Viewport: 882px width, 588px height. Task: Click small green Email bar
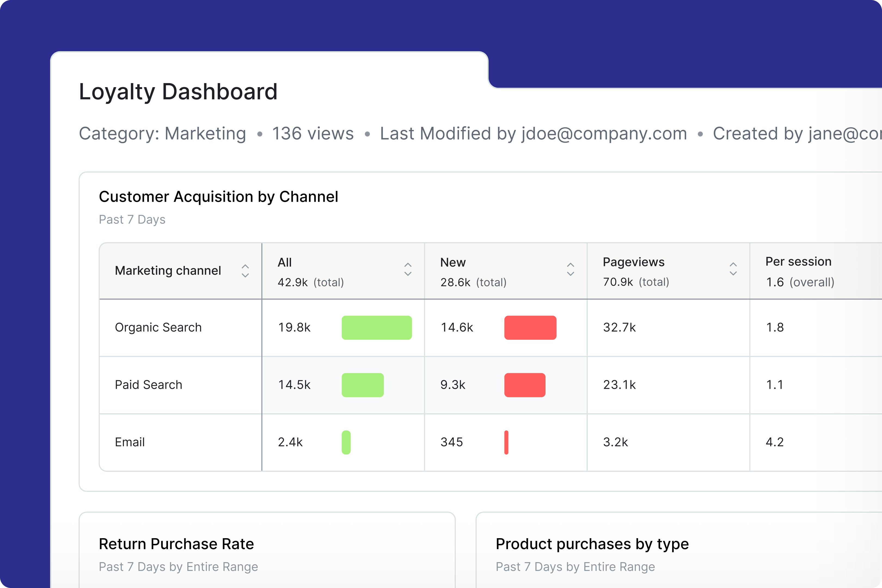[346, 443]
